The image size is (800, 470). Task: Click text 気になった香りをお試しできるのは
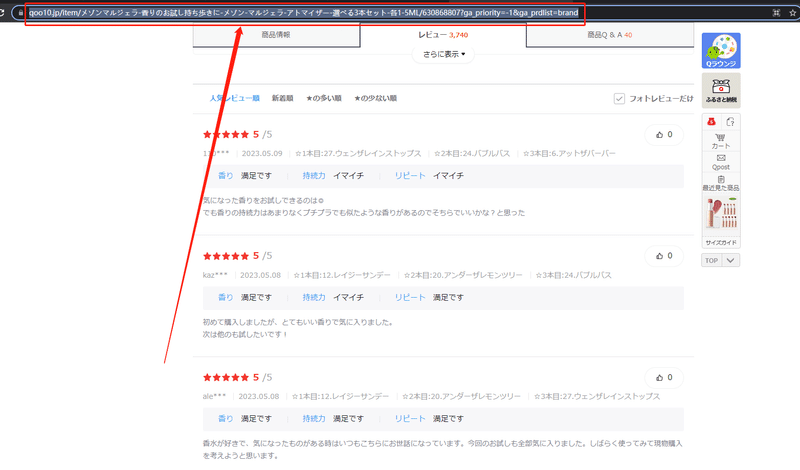(263, 201)
